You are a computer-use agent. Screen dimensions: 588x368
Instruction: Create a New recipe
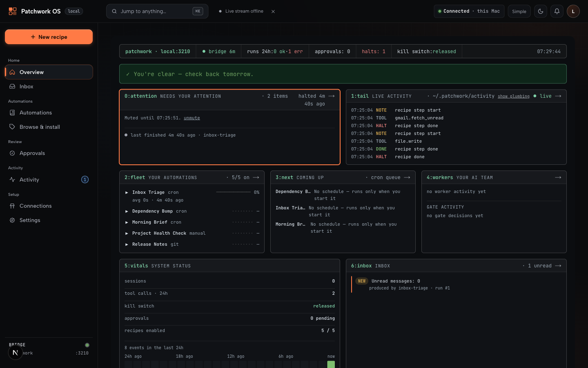tap(49, 37)
